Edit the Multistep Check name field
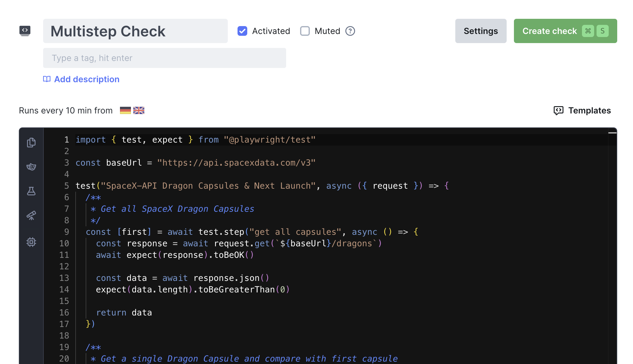Image resolution: width=633 pixels, height=364 pixels. click(x=135, y=31)
